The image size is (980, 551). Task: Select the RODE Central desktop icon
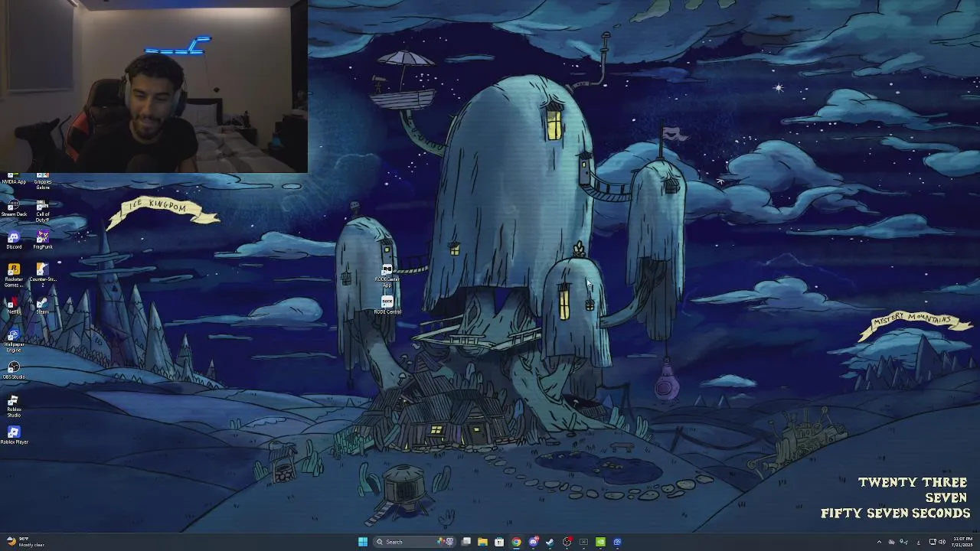click(x=387, y=305)
